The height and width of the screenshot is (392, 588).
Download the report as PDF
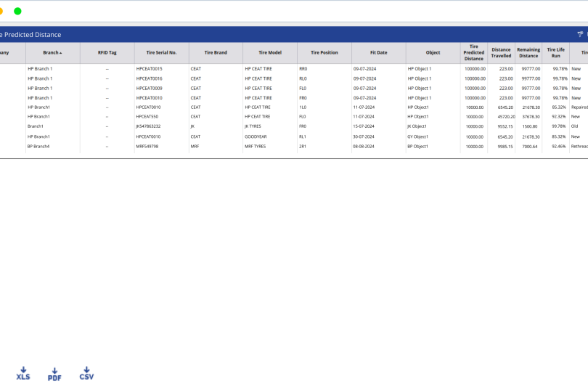54,374
